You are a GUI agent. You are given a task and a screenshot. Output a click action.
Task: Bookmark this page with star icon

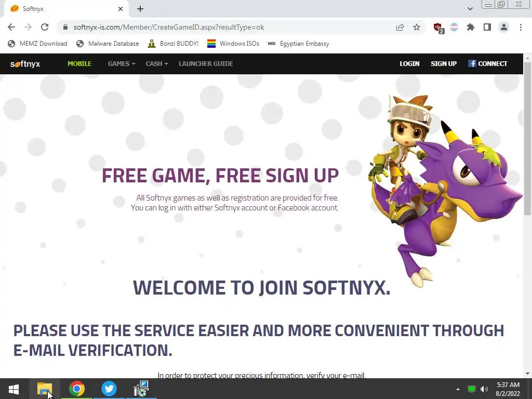pyautogui.click(x=417, y=27)
